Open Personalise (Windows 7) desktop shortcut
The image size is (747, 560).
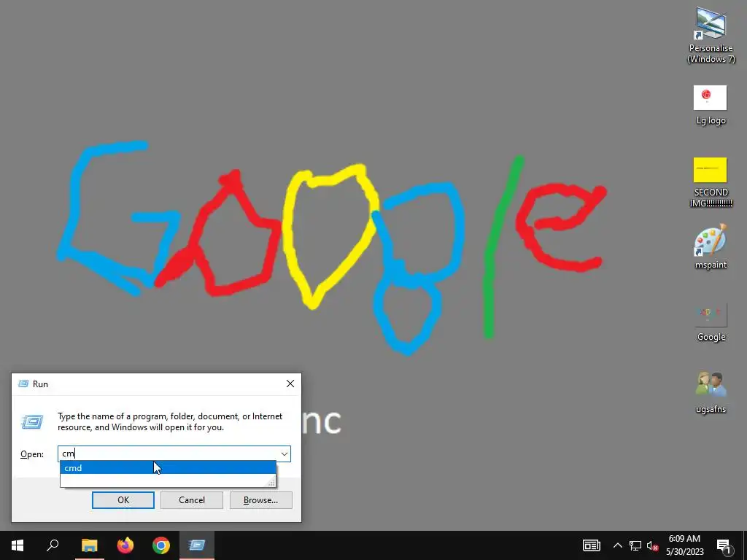[711, 34]
